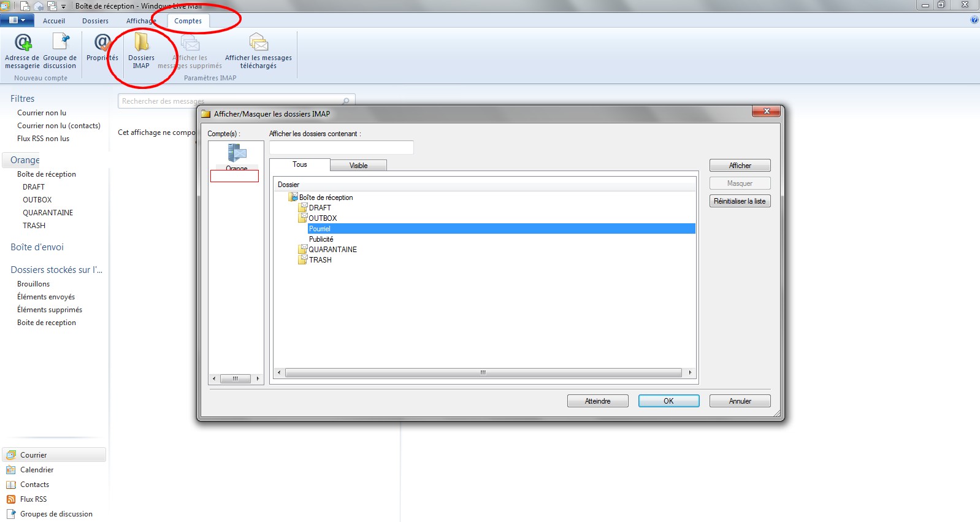
Task: Open the Éléments envoyés folder
Action: click(46, 297)
